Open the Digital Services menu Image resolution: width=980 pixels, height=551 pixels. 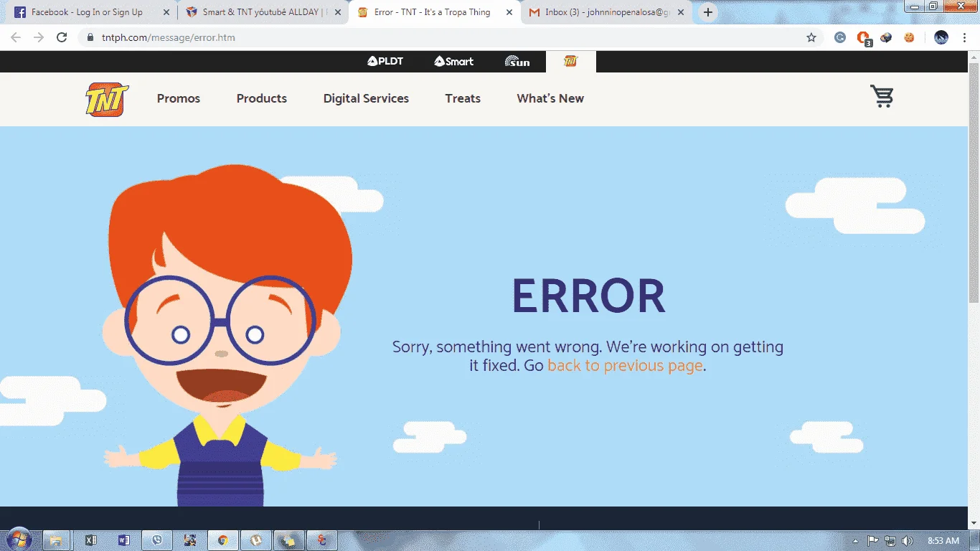[x=366, y=99]
